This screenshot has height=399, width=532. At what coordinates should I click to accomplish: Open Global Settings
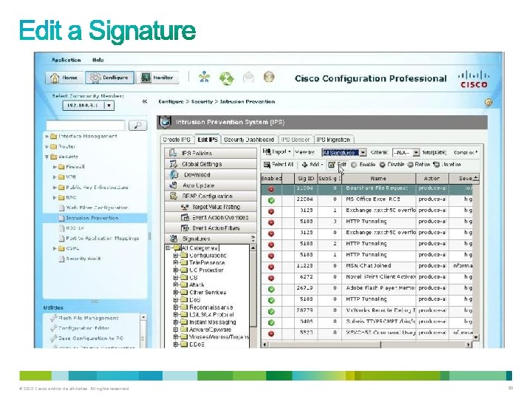point(211,164)
